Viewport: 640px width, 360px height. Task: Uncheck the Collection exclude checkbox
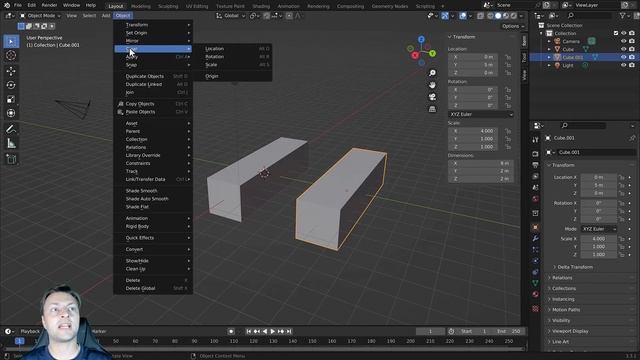(x=616, y=33)
